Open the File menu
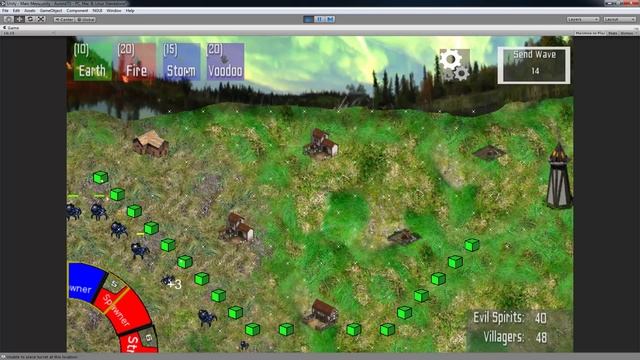 5,11
